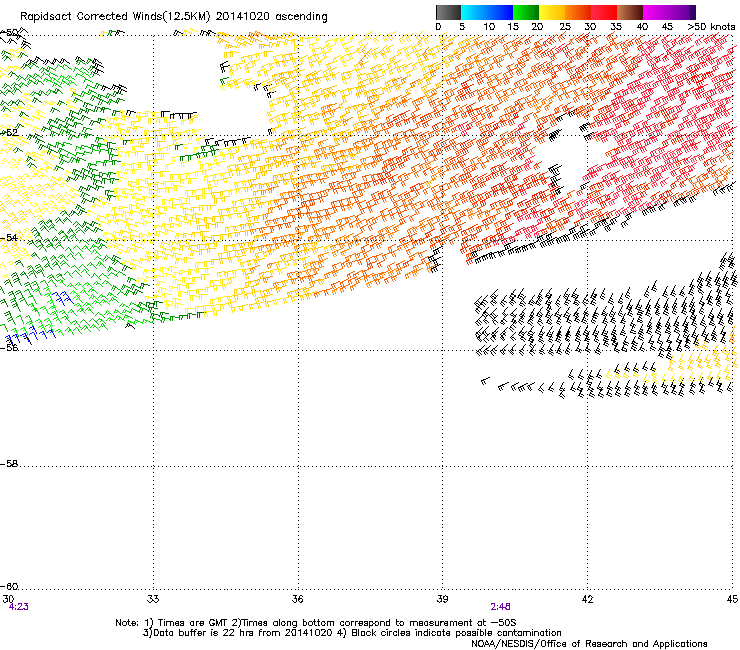
Task: Click the '36' longitude axis label
Action: [297, 599]
